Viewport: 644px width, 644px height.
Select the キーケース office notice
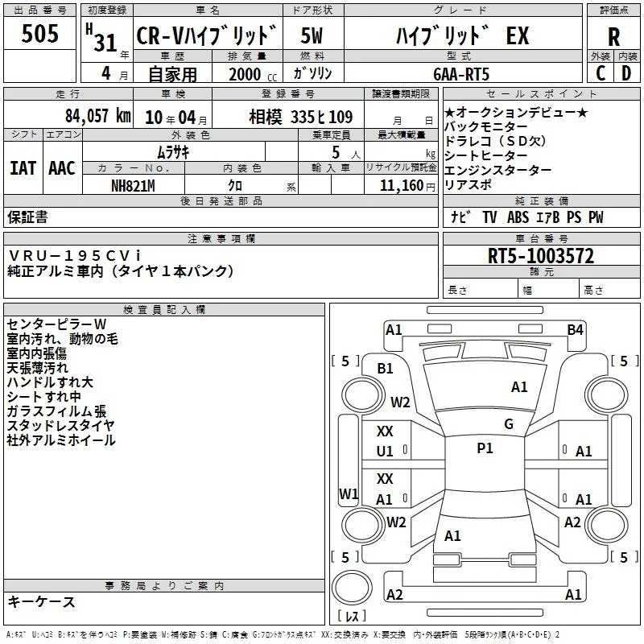[x=42, y=602]
